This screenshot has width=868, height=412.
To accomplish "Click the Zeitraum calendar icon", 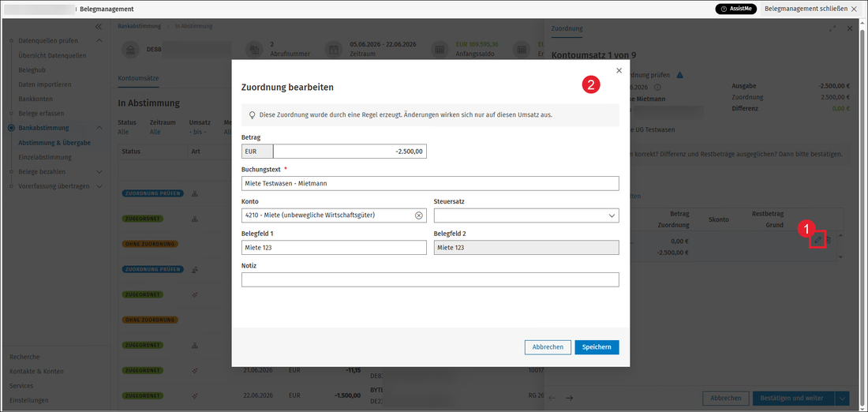I will point(334,50).
